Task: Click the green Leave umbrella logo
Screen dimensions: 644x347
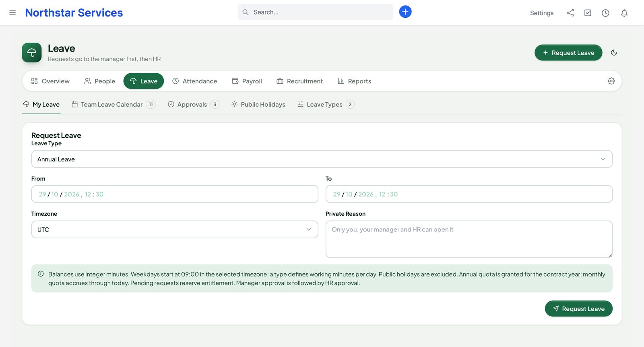Action: 32,52
